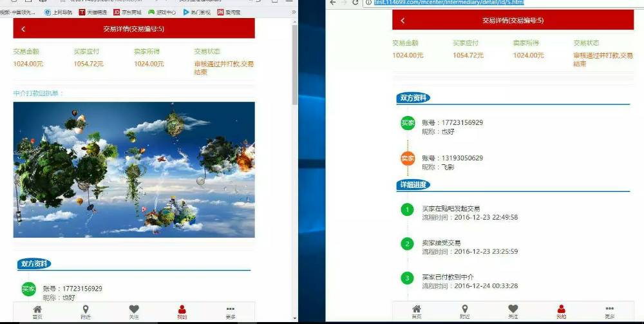Reload the page in right window

[355, 2]
